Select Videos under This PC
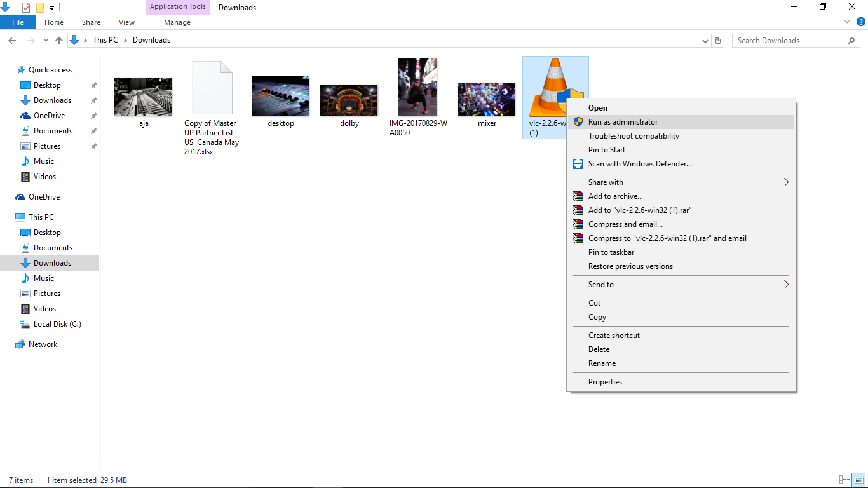The width and height of the screenshot is (868, 488). 44,309
